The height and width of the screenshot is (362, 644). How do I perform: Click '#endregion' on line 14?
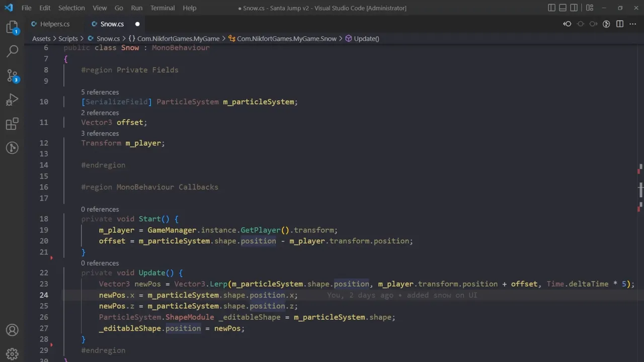pos(103,165)
